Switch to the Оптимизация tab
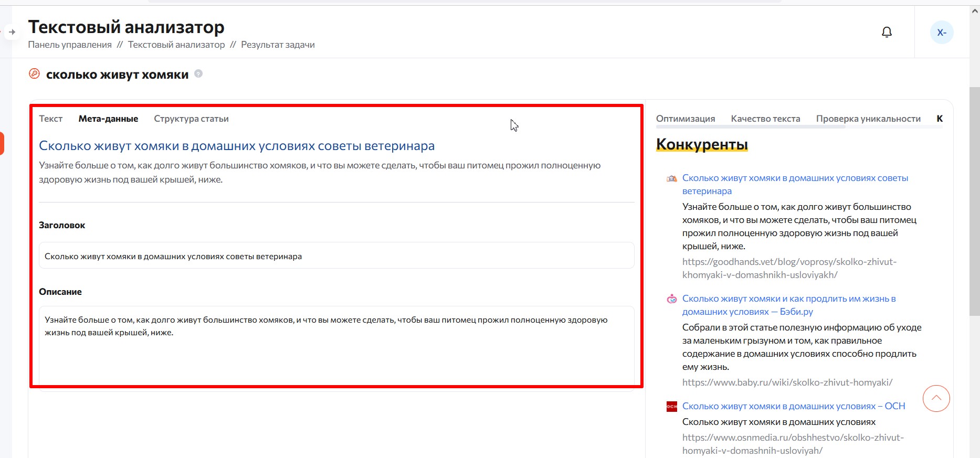This screenshot has height=458, width=980. pos(686,119)
